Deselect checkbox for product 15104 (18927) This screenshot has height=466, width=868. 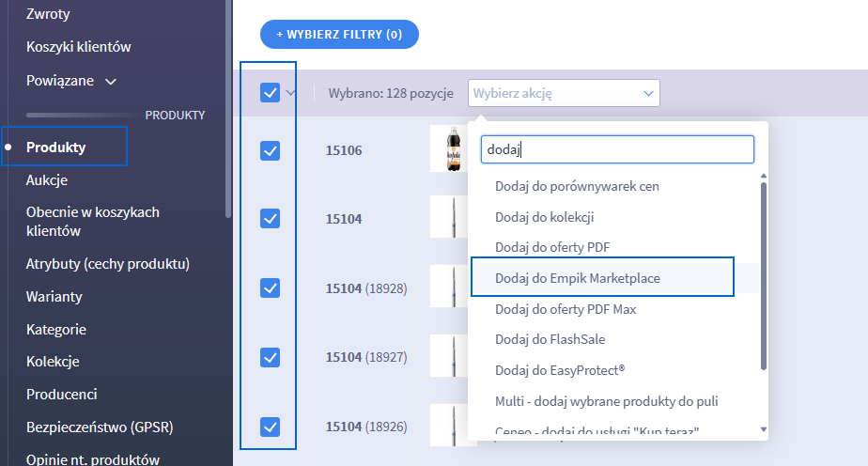coord(270,357)
